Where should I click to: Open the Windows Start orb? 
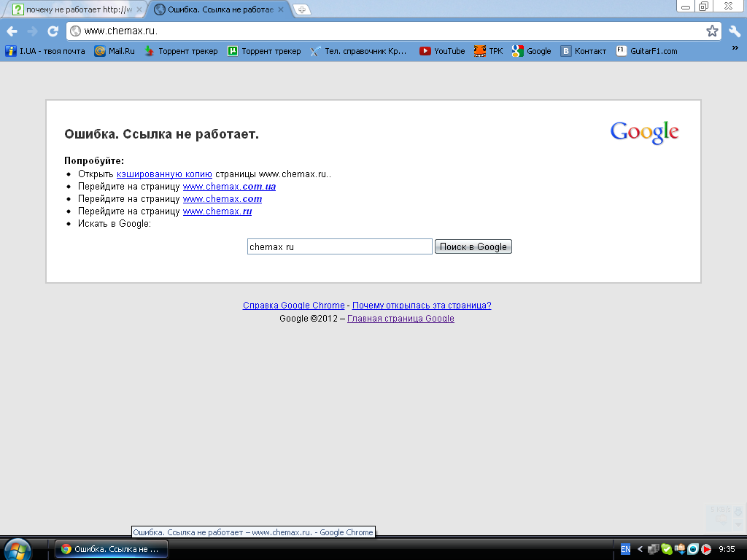click(18, 550)
